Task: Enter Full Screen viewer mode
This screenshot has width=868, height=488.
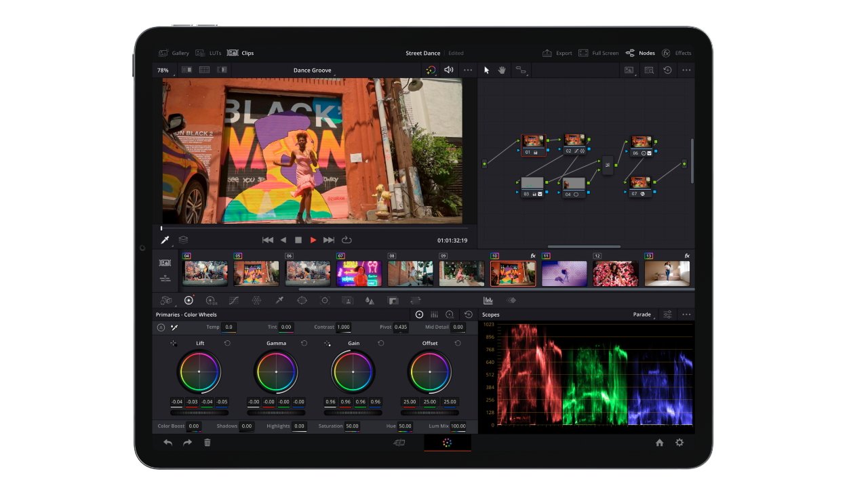Action: tap(598, 53)
